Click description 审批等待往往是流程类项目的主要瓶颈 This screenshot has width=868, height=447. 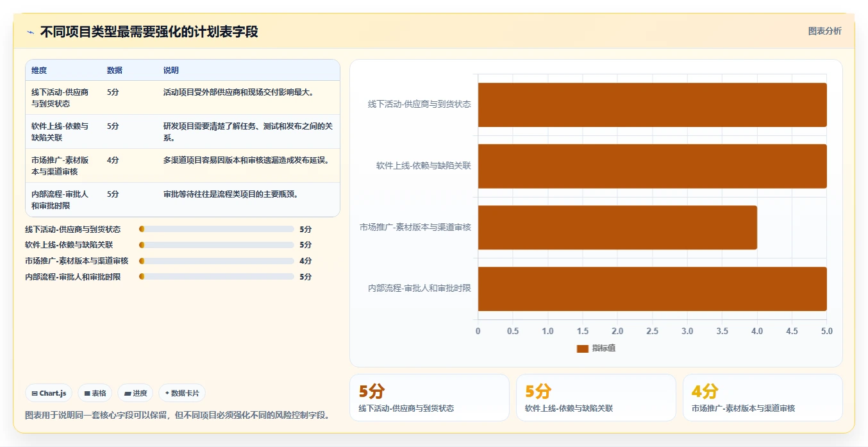pos(231,194)
